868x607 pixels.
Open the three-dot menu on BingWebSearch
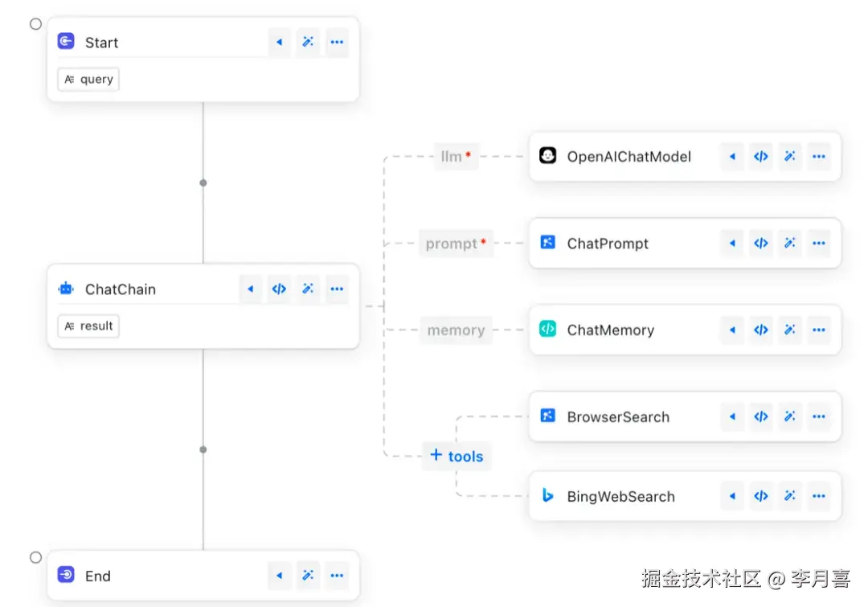point(819,496)
